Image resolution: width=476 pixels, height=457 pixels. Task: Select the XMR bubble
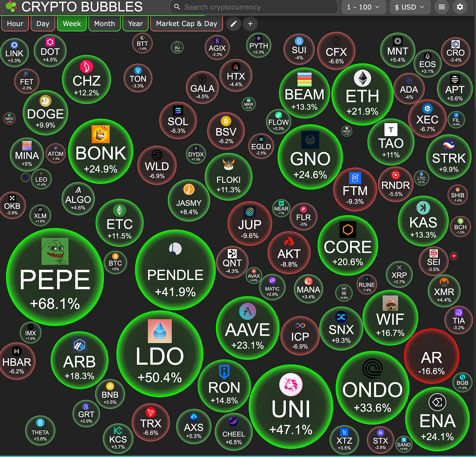(x=444, y=291)
